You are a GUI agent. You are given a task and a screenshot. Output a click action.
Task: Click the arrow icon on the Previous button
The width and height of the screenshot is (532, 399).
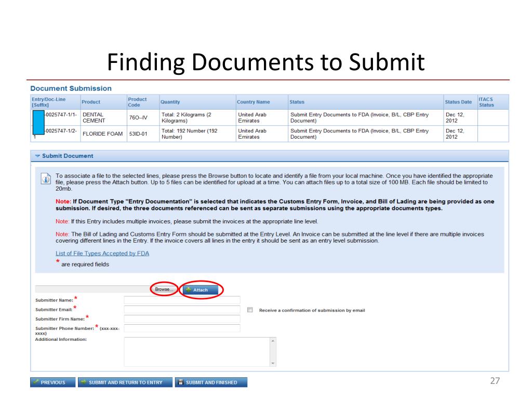tap(36, 382)
